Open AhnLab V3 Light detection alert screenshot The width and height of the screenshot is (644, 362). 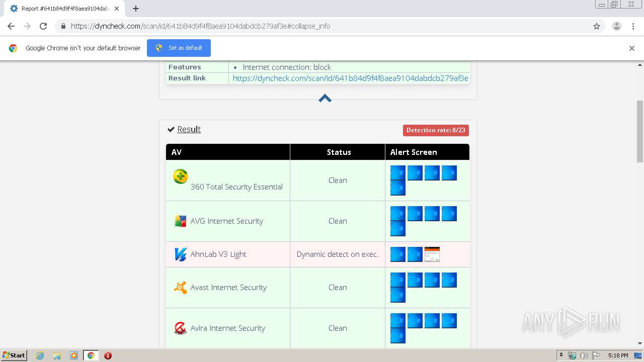pos(432,254)
